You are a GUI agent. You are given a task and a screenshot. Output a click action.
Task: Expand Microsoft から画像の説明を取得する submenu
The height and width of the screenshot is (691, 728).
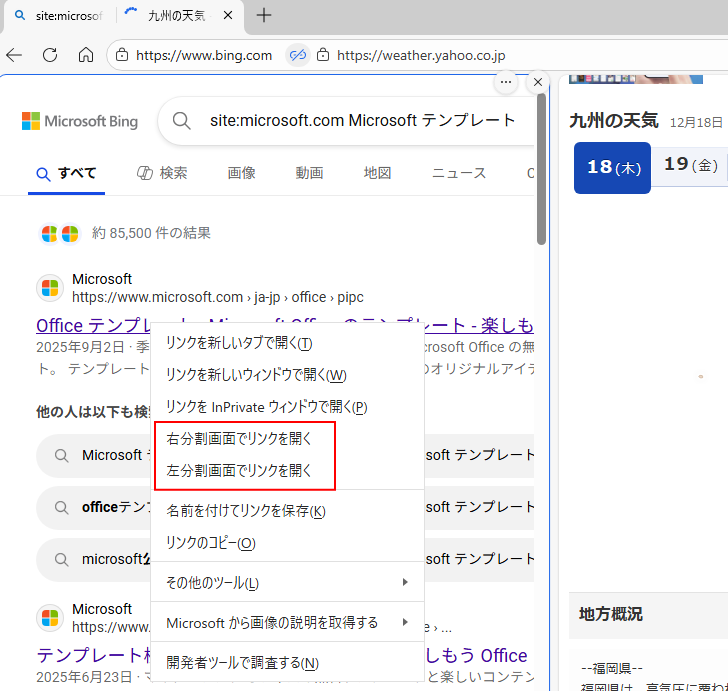coord(287,623)
